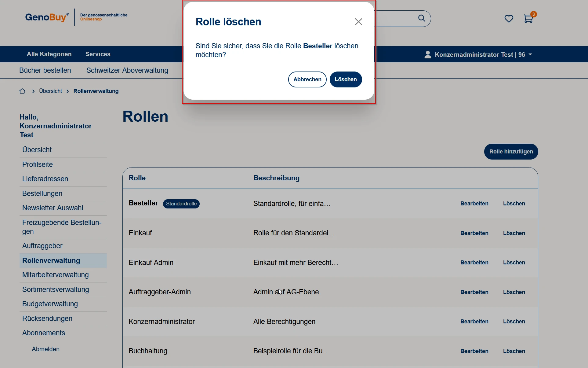Confirm deletion with Löschen button

(x=346, y=79)
